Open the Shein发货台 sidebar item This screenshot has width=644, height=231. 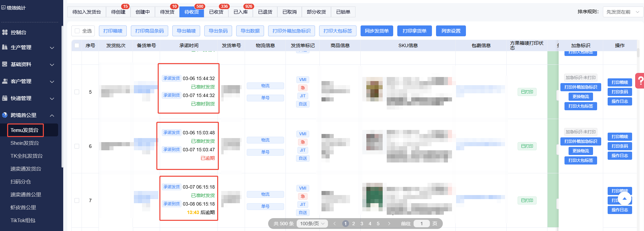(24, 143)
